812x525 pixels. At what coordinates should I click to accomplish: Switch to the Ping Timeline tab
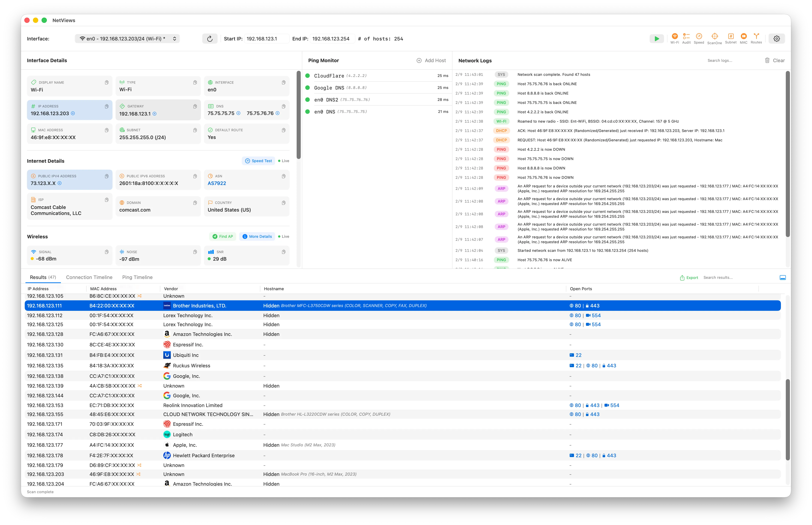pyautogui.click(x=137, y=277)
